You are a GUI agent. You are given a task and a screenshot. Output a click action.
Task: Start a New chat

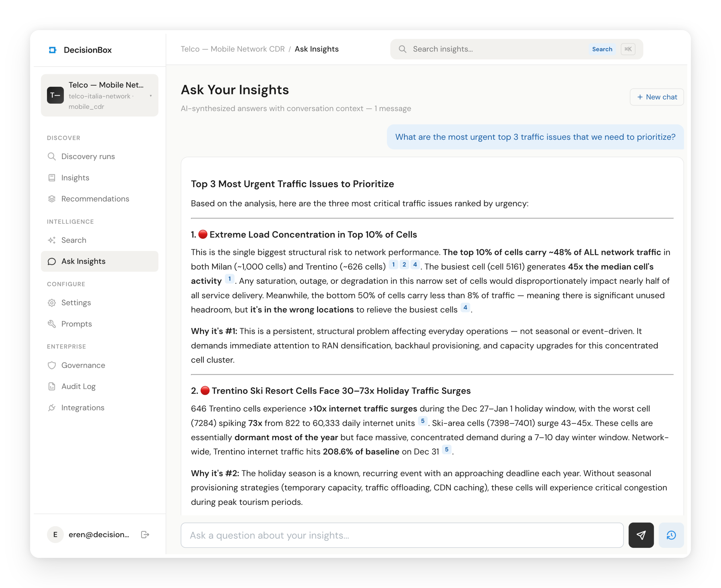click(656, 97)
